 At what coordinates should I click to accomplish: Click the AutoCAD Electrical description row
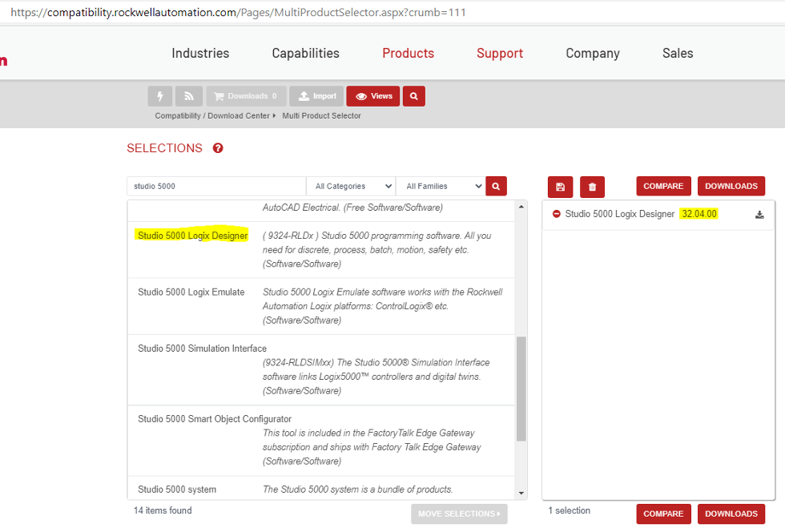tap(321, 211)
